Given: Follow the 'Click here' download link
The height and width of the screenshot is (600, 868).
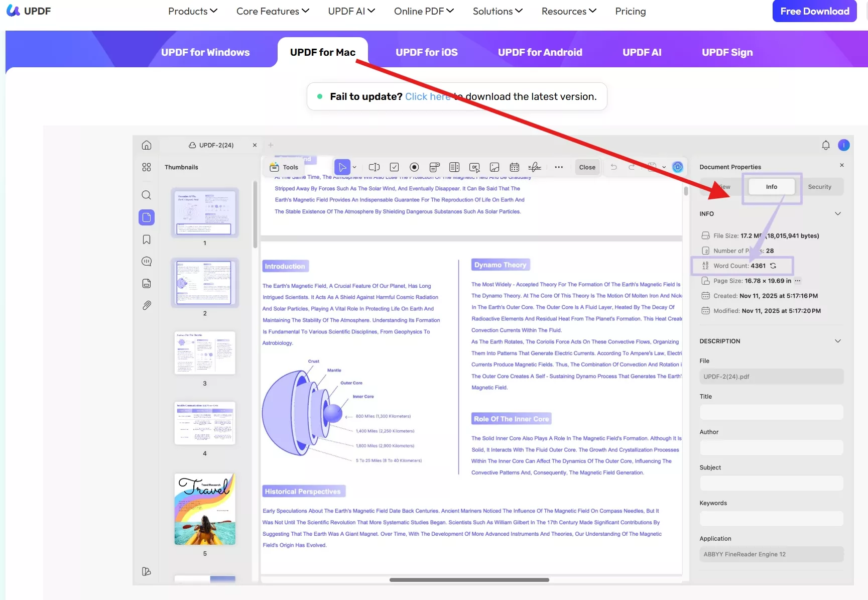Looking at the screenshot, I should pos(428,96).
